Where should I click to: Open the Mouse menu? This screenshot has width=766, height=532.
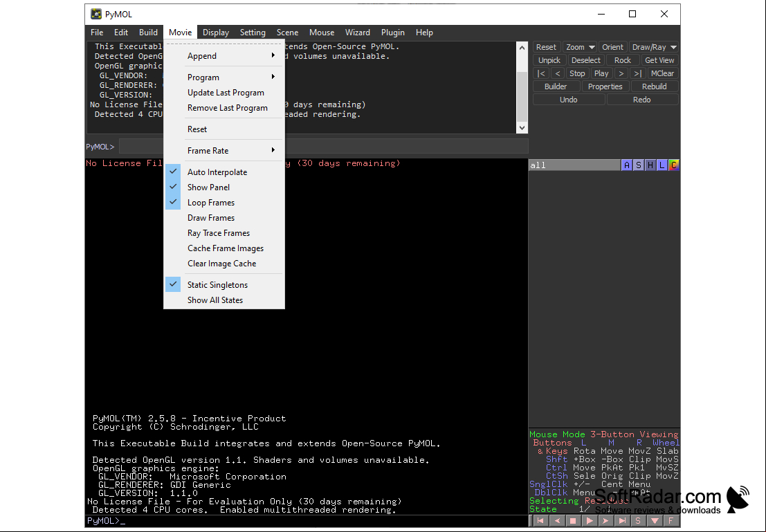pos(322,33)
